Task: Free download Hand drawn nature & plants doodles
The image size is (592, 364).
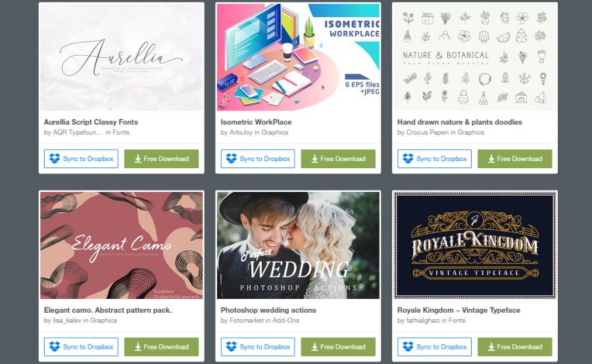Action: (x=514, y=159)
